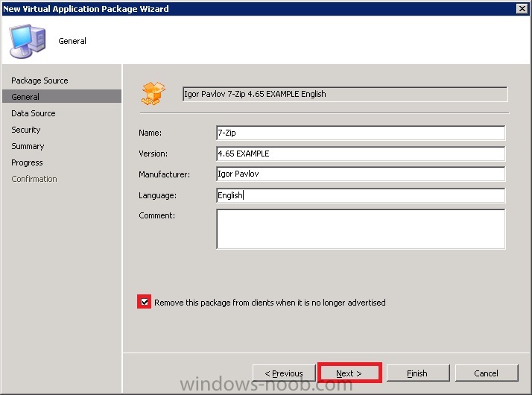Click the Language field with English

(361, 195)
